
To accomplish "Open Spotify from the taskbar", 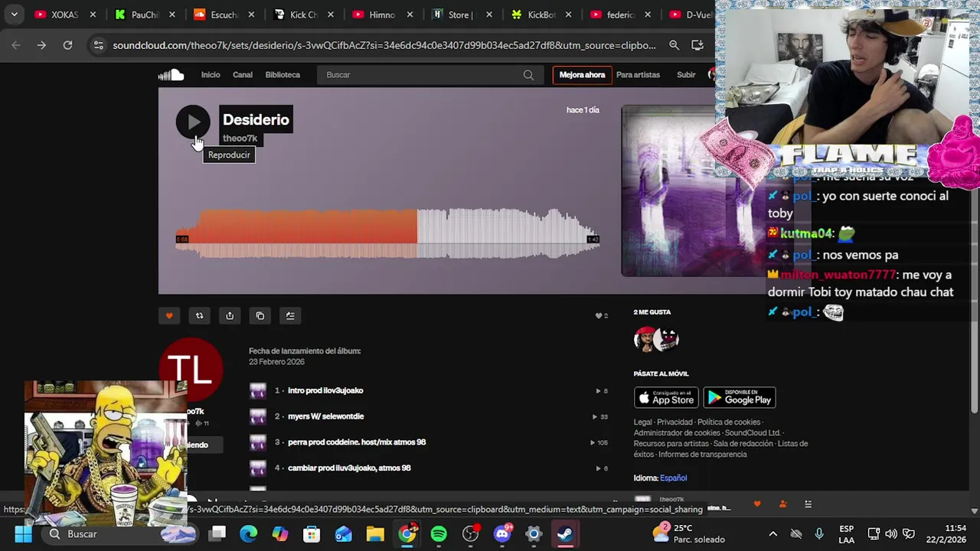I will point(439,533).
